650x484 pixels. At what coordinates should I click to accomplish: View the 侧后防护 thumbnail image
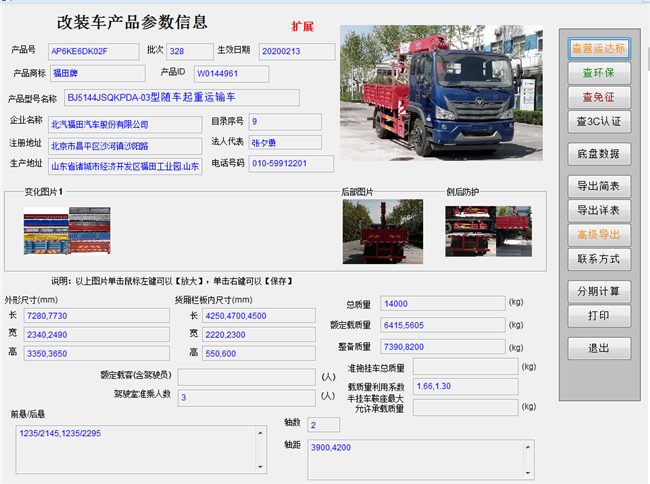point(474,231)
